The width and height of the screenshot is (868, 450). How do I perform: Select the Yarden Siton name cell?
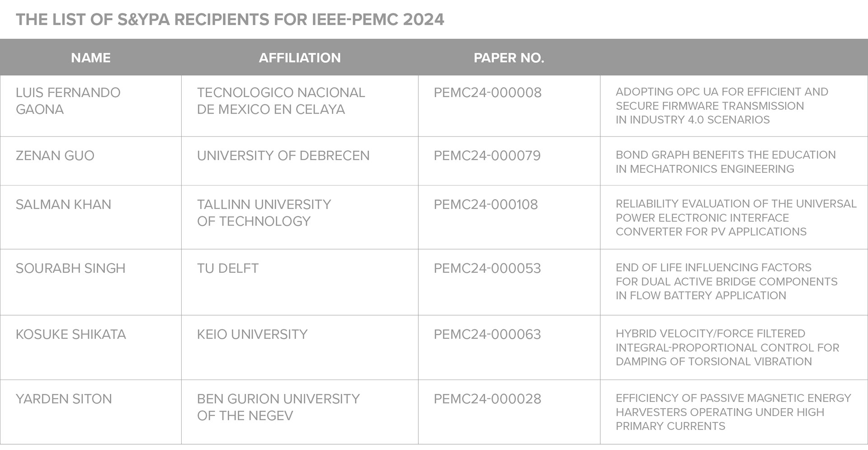[x=64, y=399]
